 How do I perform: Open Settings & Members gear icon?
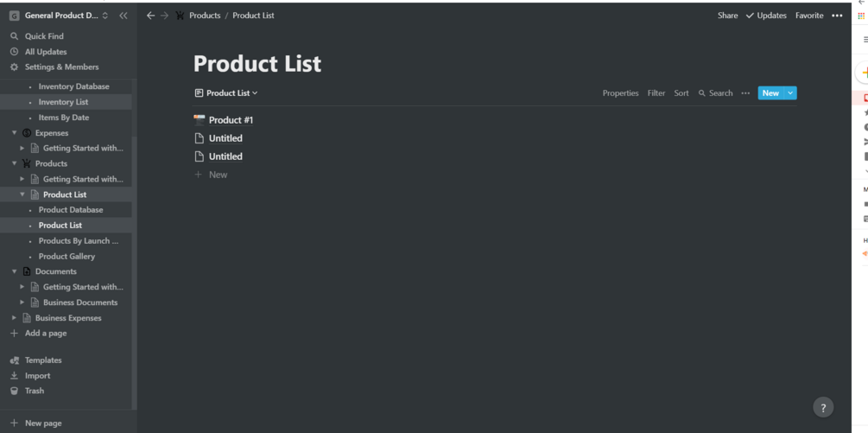pos(14,67)
